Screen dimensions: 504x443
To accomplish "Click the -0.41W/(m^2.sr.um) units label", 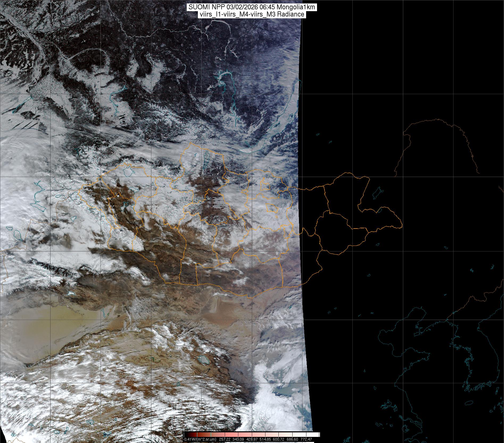I will pos(200,439).
